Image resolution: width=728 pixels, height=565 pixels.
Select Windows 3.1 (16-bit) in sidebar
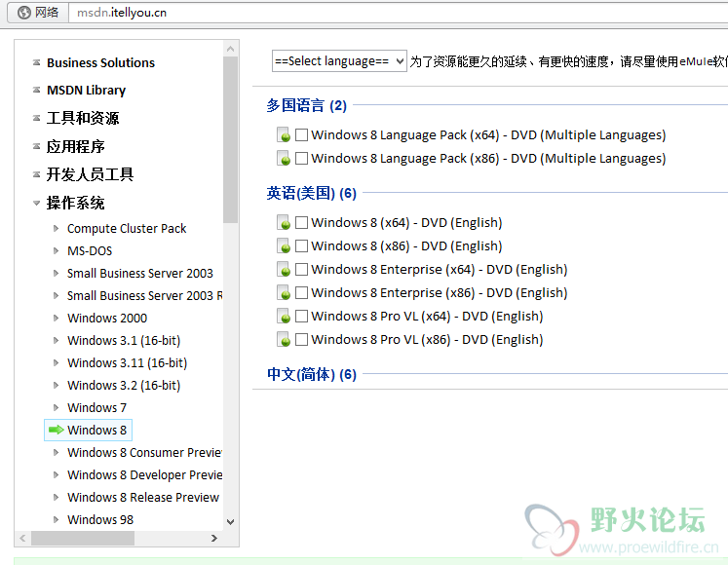pyautogui.click(x=124, y=340)
